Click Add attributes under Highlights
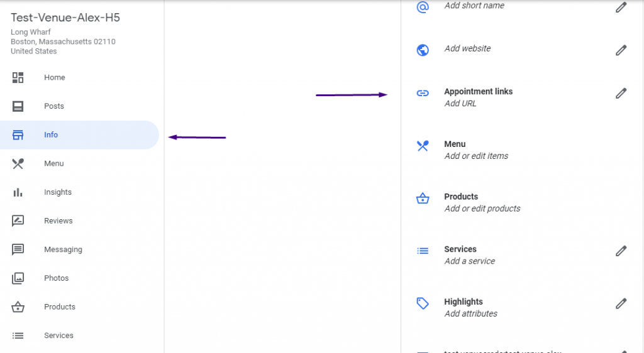Image resolution: width=644 pixels, height=353 pixels. click(x=470, y=313)
